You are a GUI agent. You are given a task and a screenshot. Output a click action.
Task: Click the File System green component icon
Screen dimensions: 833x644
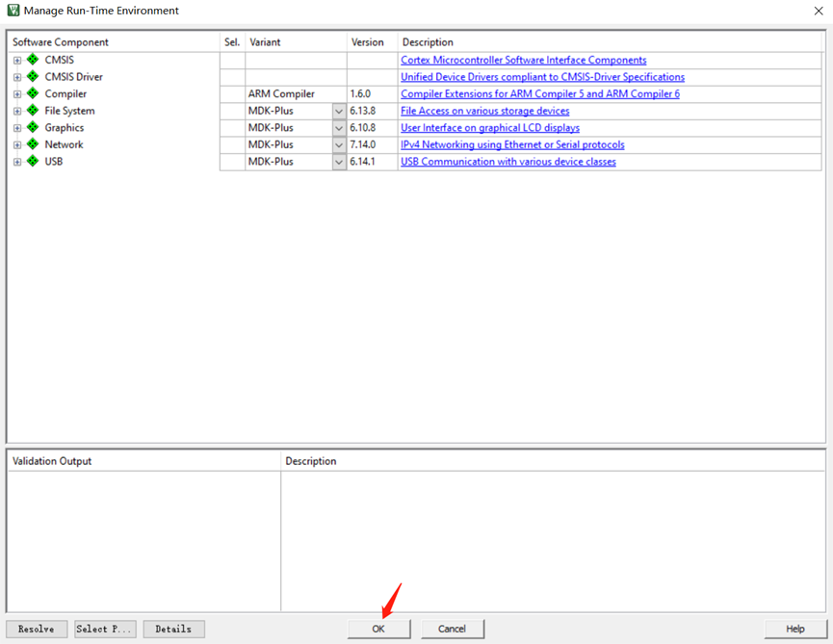(x=33, y=111)
